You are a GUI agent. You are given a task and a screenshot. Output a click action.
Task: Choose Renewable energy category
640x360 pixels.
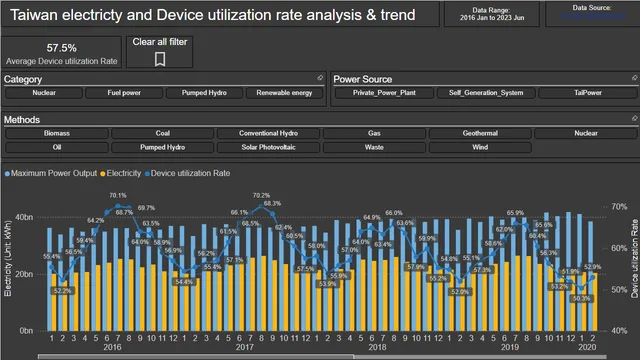pyautogui.click(x=284, y=93)
